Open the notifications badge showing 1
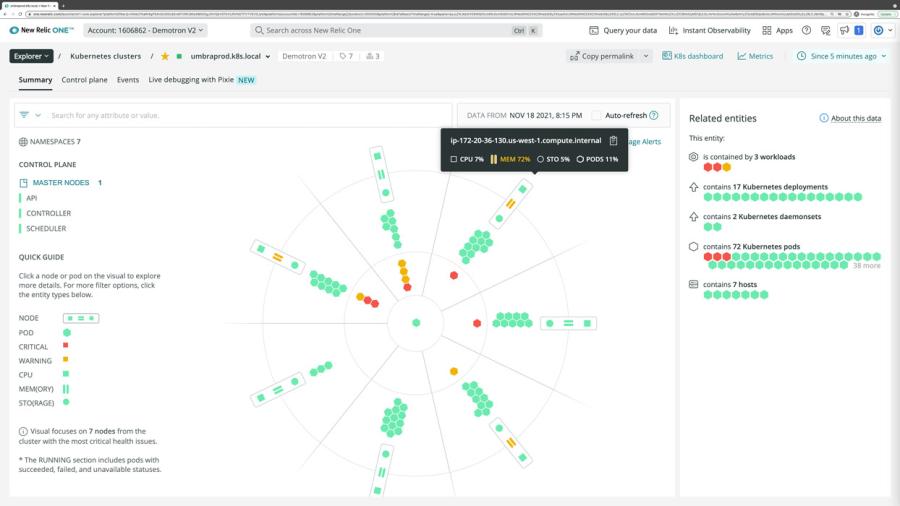This screenshot has height=506, width=900. [x=859, y=30]
